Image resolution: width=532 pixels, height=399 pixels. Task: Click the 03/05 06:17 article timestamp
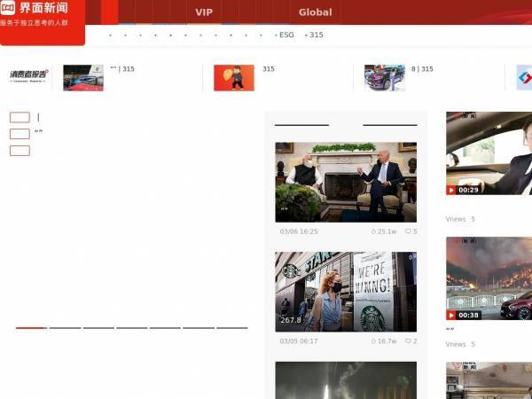pyautogui.click(x=299, y=341)
